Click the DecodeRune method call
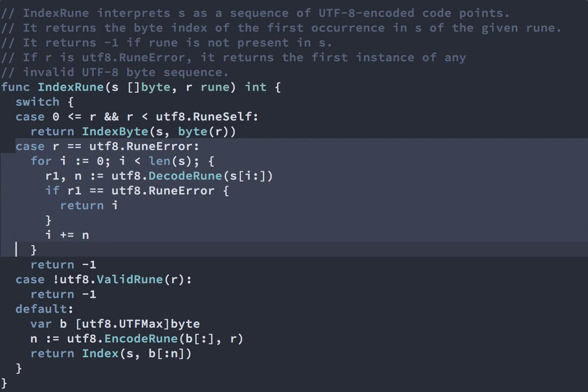 (185, 176)
